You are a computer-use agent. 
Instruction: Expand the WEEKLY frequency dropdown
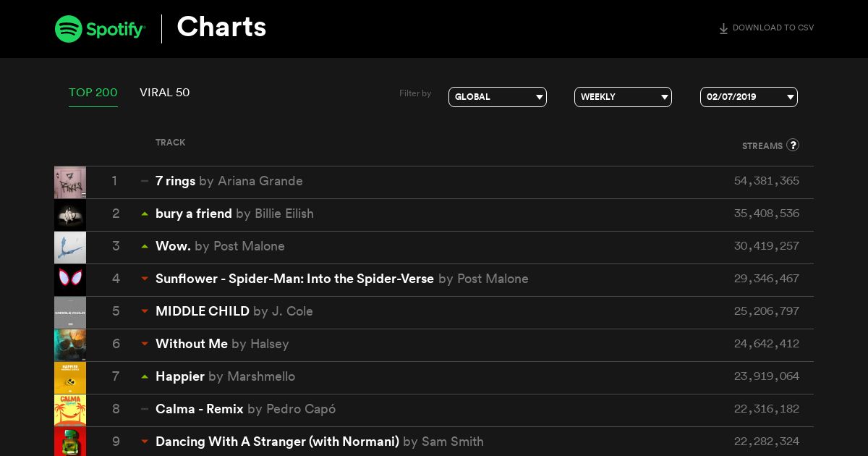point(623,97)
